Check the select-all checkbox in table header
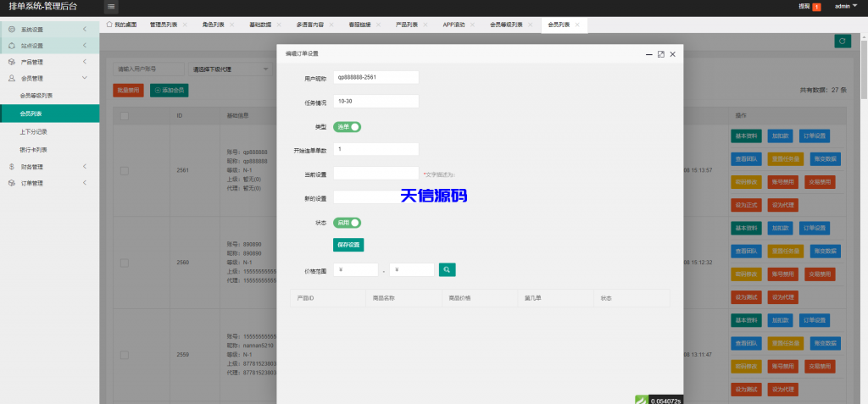The width and height of the screenshot is (868, 404). (x=125, y=116)
